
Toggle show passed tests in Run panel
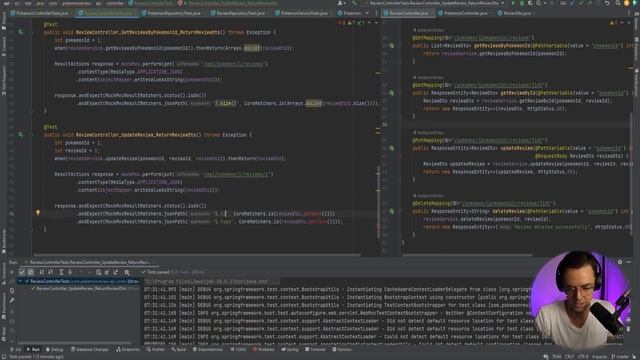point(22,272)
